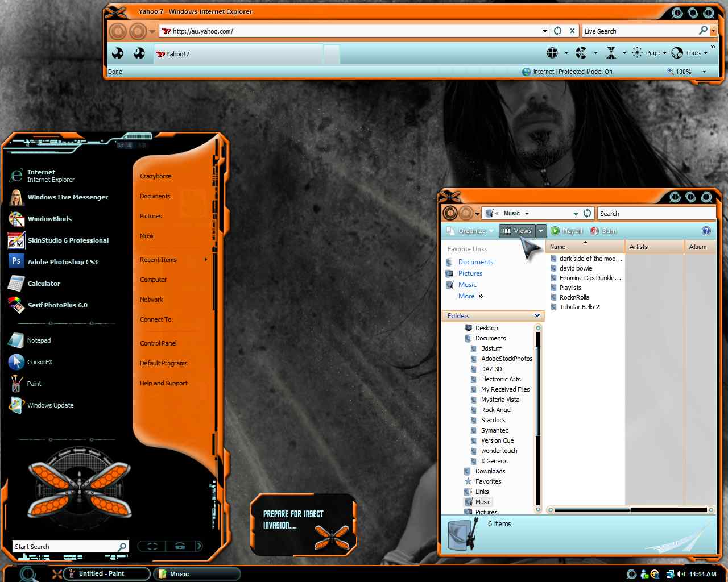This screenshot has height=582, width=728.
Task: Open the IE address bar dropdown arrow
Action: 545,31
